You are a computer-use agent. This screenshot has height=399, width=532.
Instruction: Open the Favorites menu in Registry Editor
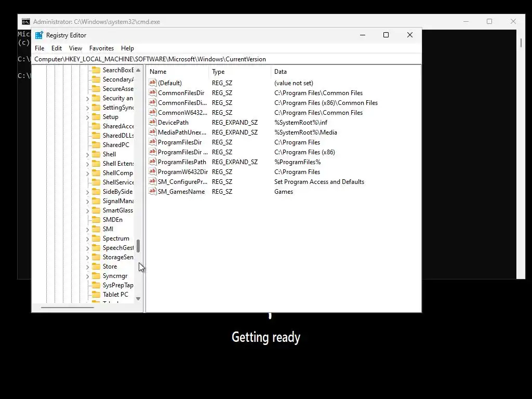pos(101,48)
